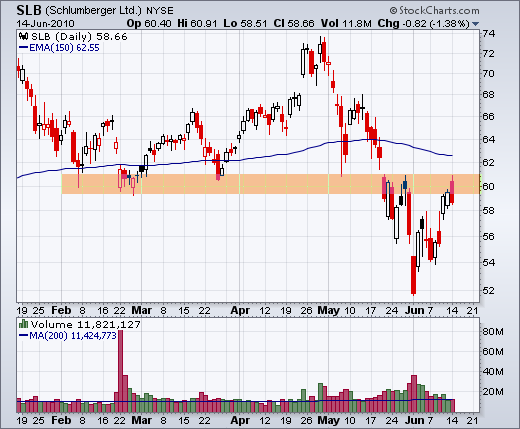This screenshot has height=429, width=520.
Task: Click the 74 price axis label
Action: [x=489, y=34]
